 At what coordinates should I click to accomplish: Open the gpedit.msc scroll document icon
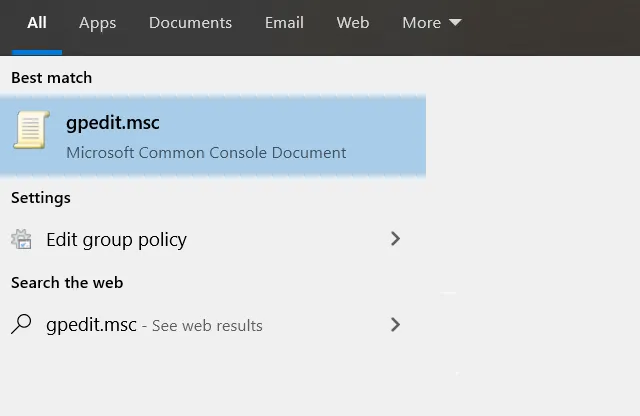coord(32,130)
